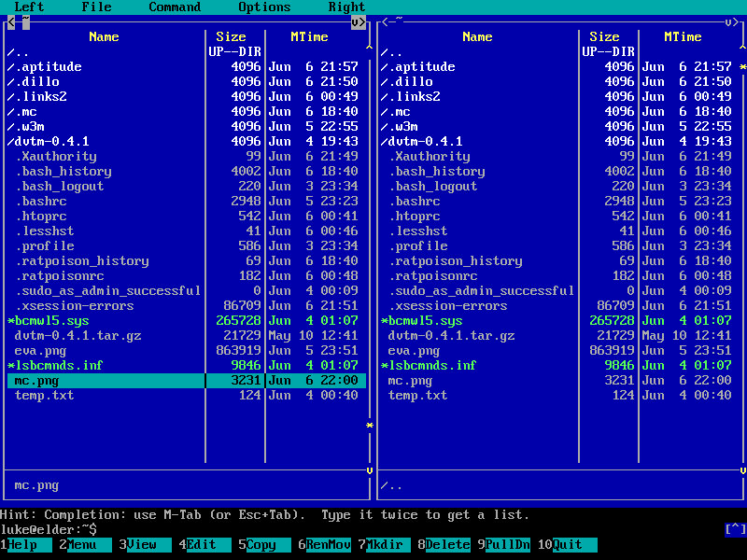Click the left panel history back arrow
Viewport: 747px width, 560px height.
pos(11,21)
